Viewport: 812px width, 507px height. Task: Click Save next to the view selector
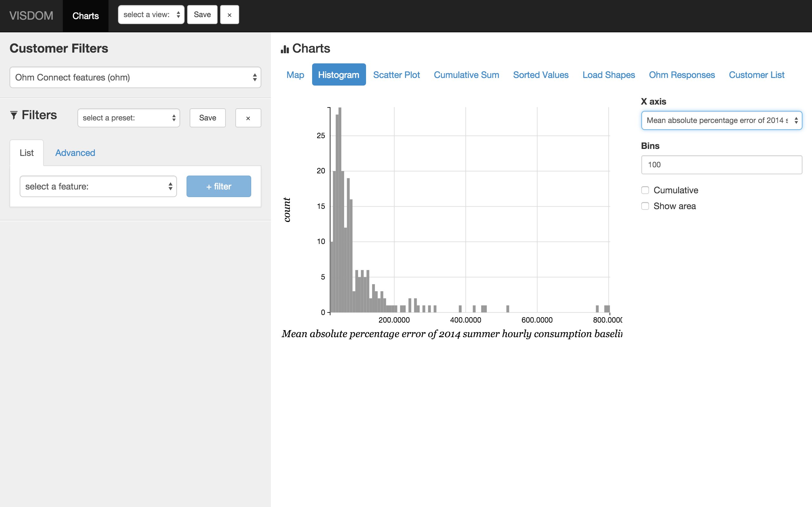202,15
